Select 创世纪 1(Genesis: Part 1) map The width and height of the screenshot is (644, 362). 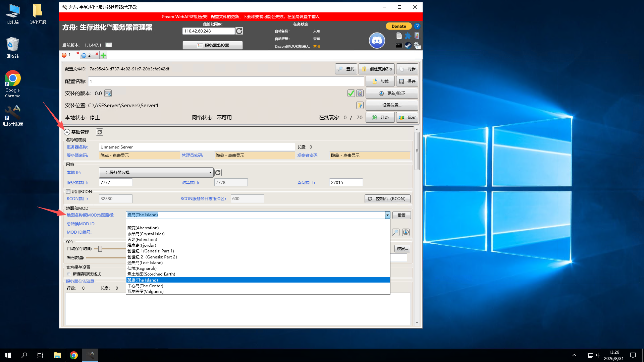coord(258,251)
